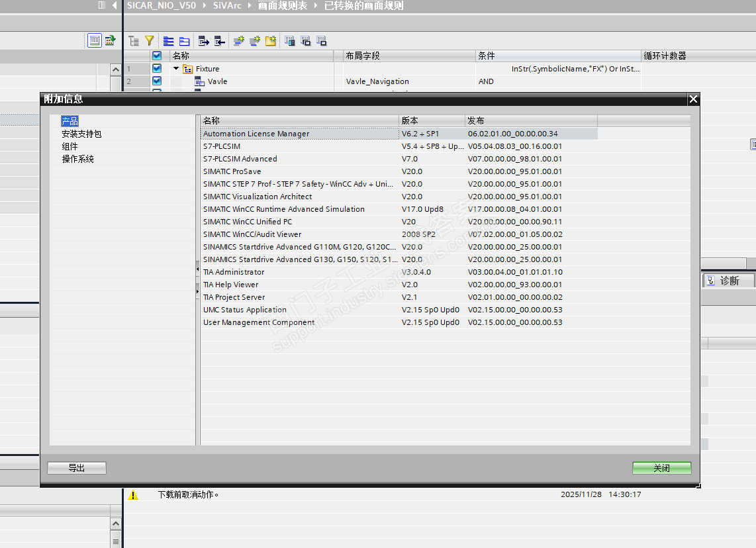Screen dimensions: 756x548
Task: Select UMC Status Application row
Action: [399, 310]
